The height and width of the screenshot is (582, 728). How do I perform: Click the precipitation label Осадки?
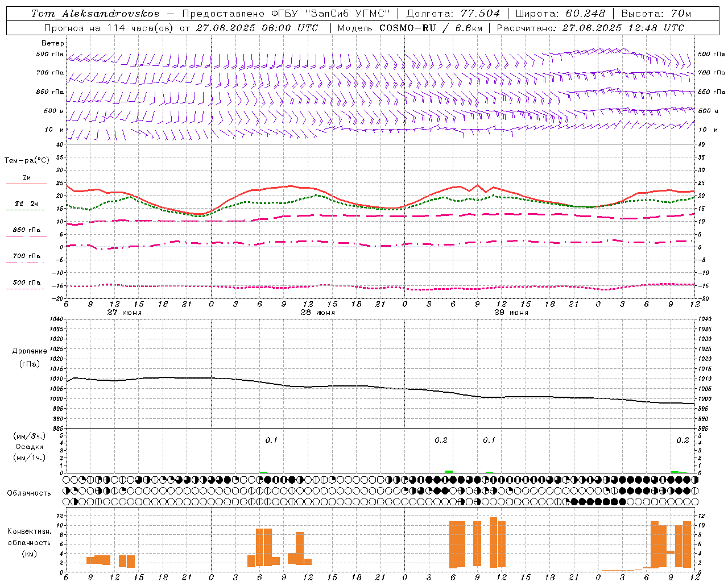pyautogui.click(x=30, y=447)
